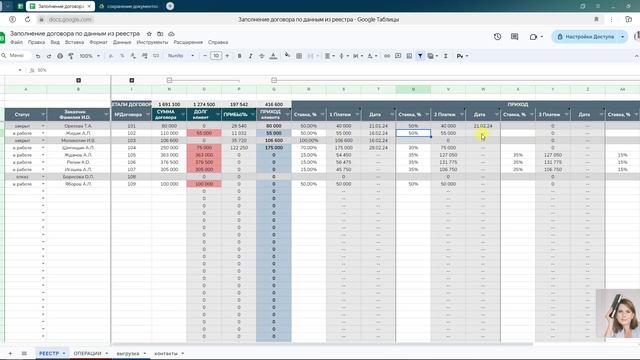Viewport: 640px width, 360px height.
Task: Click the font size input field
Action: [x=216, y=56]
